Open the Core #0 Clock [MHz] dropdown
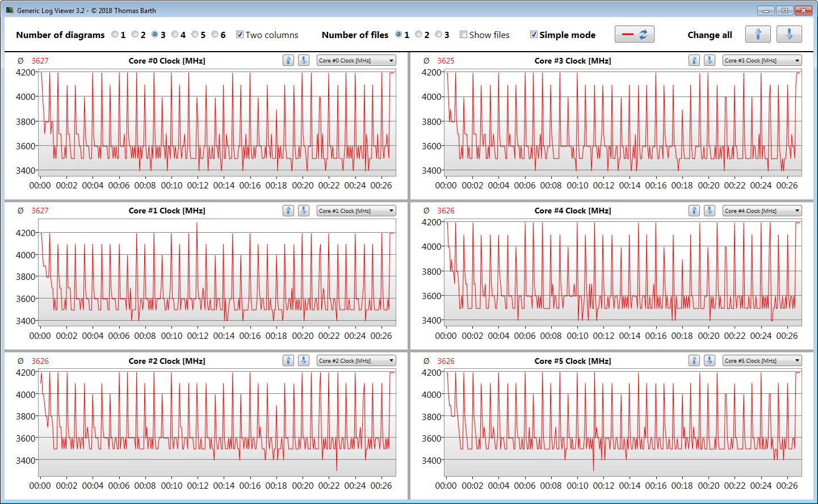Image resolution: width=818 pixels, height=504 pixels. pyautogui.click(x=356, y=60)
